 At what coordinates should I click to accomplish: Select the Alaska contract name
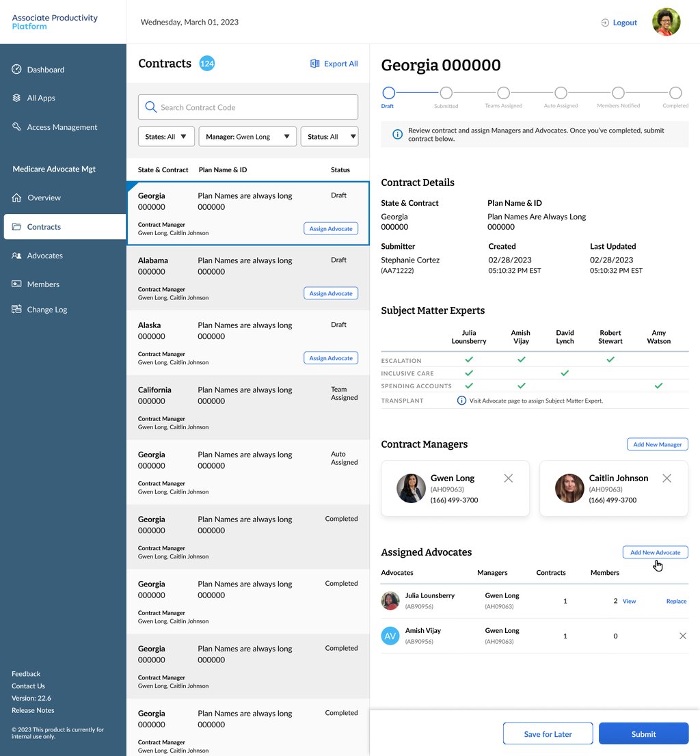coord(149,325)
